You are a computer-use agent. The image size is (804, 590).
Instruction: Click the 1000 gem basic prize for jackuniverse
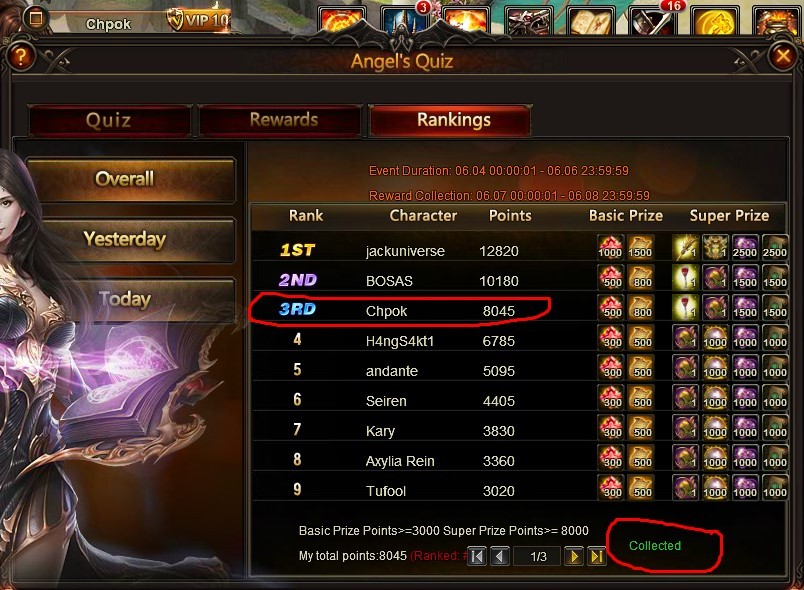coord(610,247)
